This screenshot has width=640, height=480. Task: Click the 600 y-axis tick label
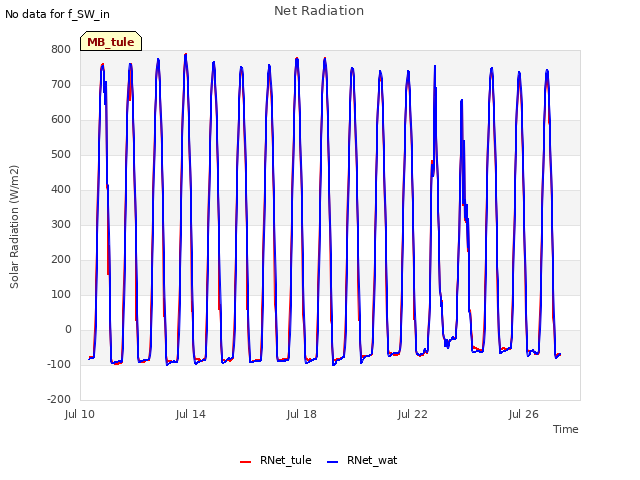point(61,120)
